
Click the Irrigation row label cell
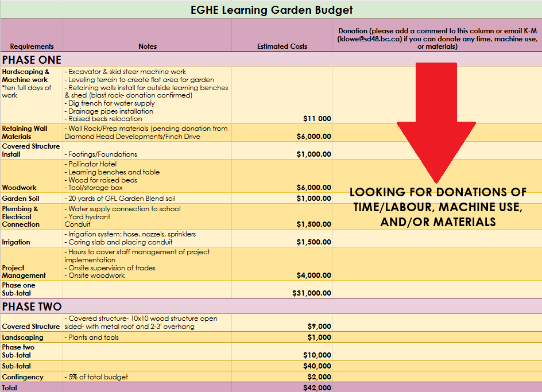coord(16,242)
